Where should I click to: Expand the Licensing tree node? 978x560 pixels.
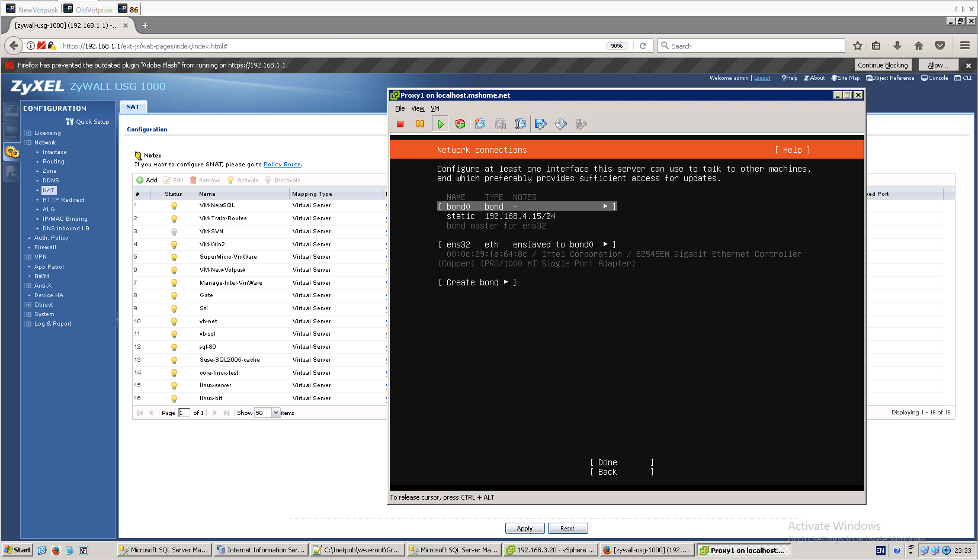tap(28, 133)
